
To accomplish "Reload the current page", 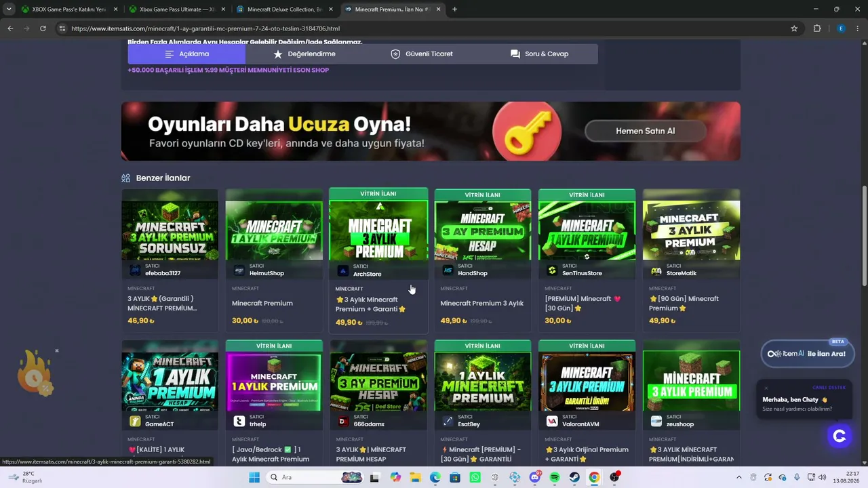I will point(43,28).
